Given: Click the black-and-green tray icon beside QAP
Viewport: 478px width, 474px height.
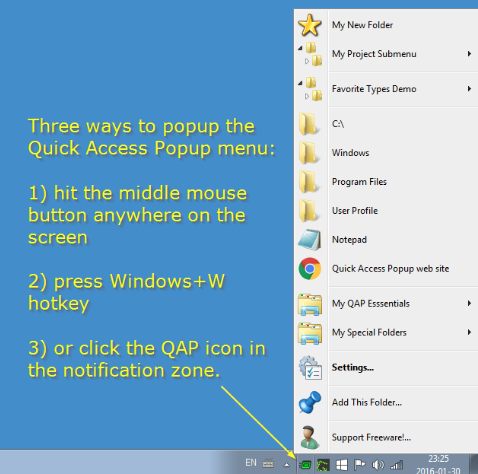Looking at the screenshot, I should click(323, 465).
